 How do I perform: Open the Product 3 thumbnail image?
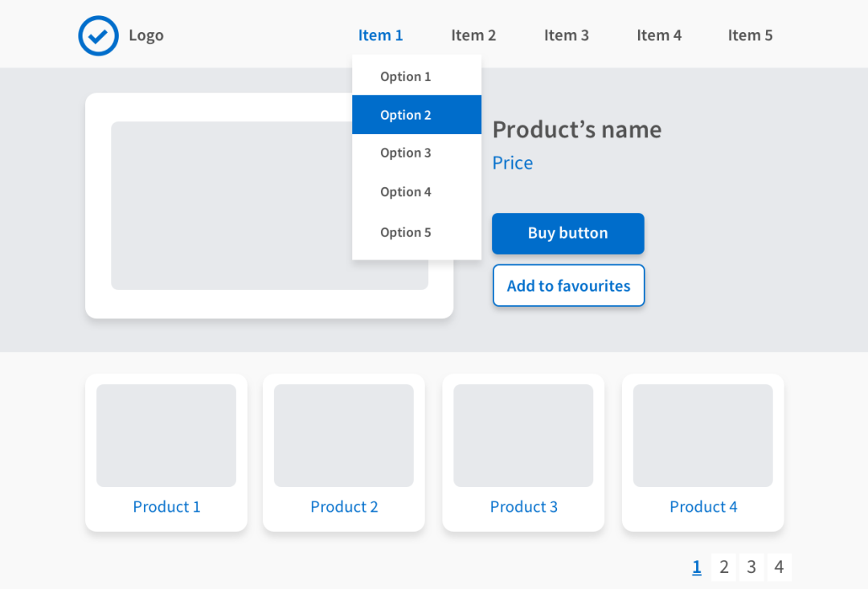click(x=523, y=436)
